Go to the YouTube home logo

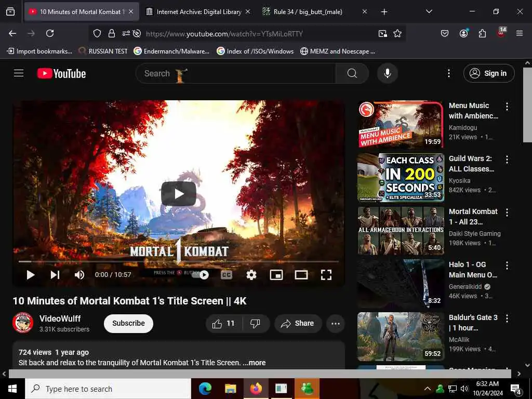(x=61, y=74)
